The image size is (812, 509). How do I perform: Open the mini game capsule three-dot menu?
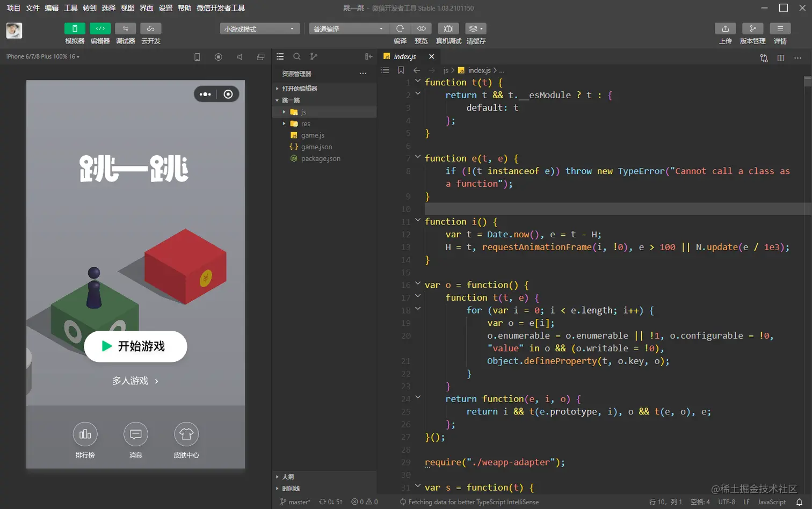coord(205,94)
